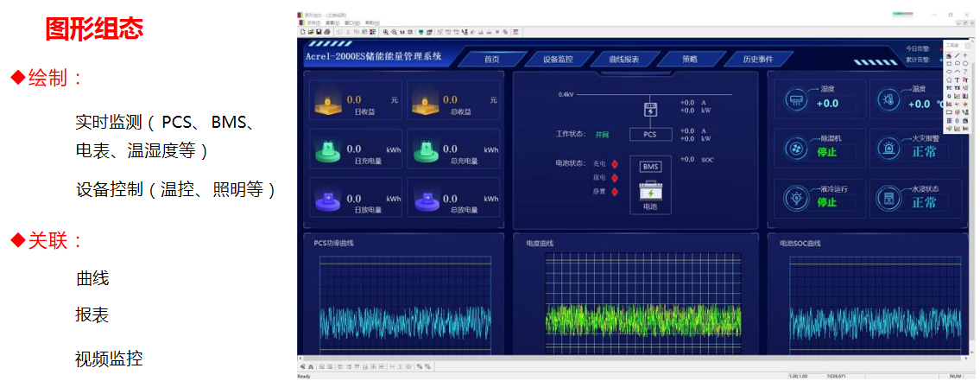This screenshot has width=980, height=381.
Task: Click the horizontal scrollbar left arrow
Action: click(x=300, y=359)
